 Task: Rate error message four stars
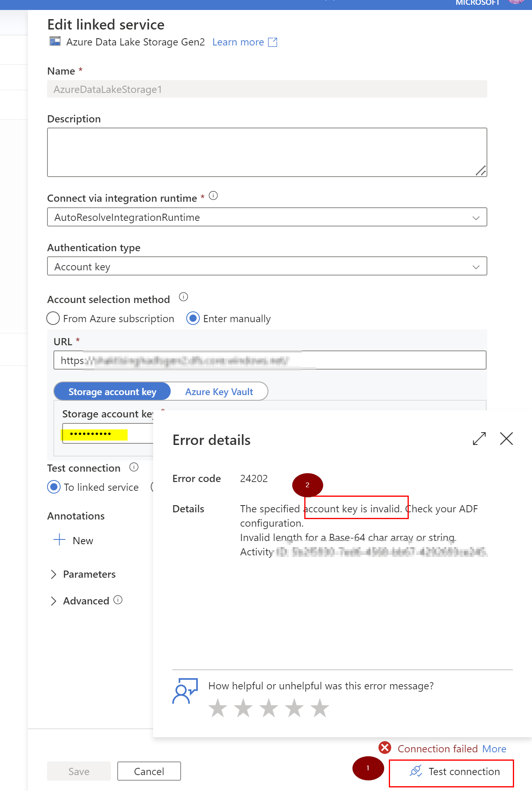click(294, 708)
